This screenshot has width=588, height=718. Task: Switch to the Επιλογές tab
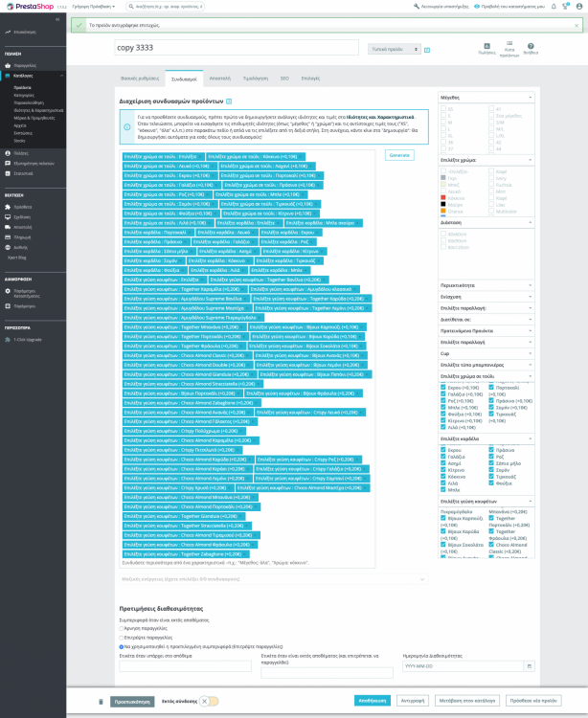click(x=310, y=79)
